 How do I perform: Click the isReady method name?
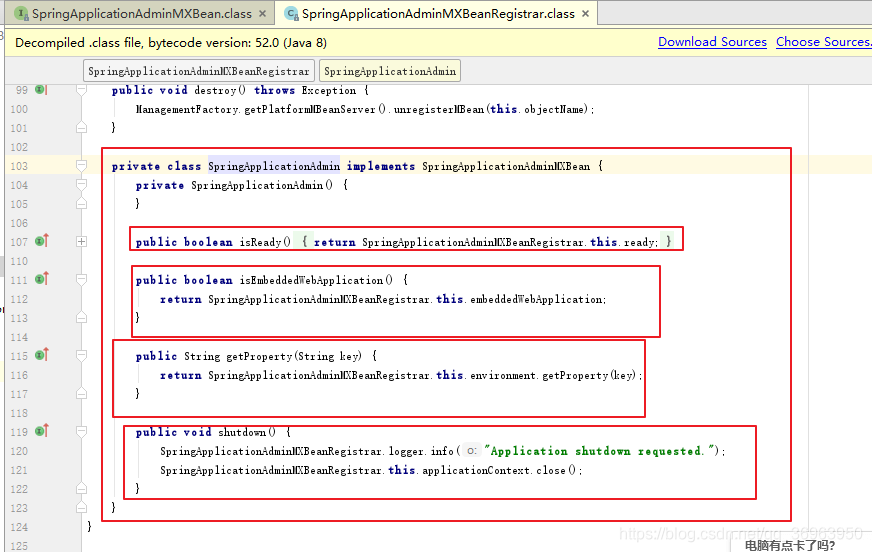[261, 242]
